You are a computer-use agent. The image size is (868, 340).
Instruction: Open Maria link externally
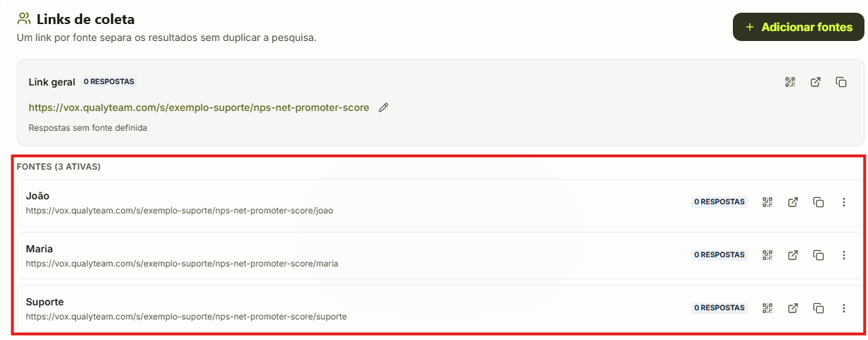coord(793,255)
